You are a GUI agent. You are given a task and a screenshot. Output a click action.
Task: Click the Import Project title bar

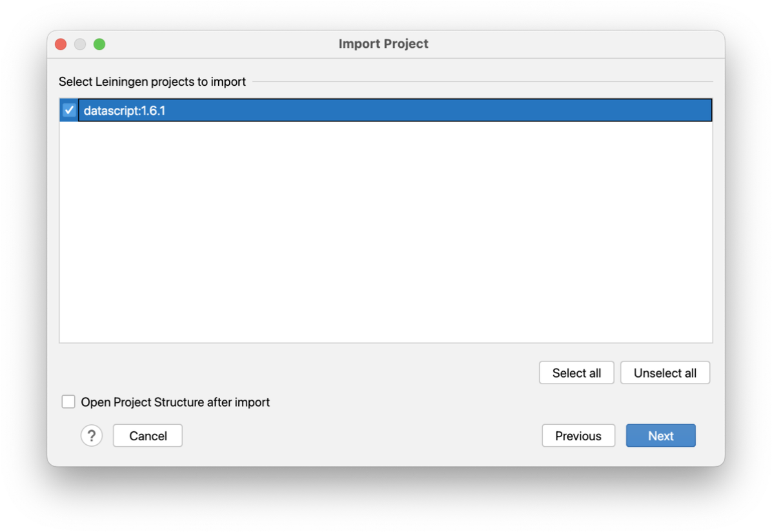(383, 44)
